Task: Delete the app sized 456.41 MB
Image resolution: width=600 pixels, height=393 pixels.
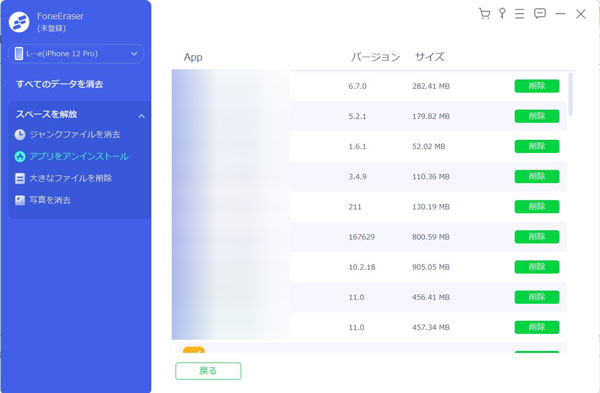Action: click(537, 297)
